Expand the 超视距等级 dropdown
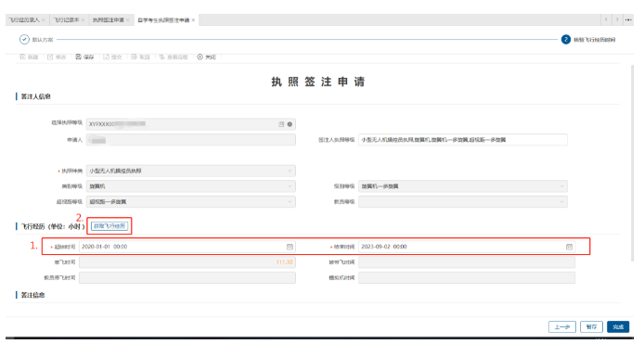This screenshot has width=644, height=344. (x=290, y=201)
